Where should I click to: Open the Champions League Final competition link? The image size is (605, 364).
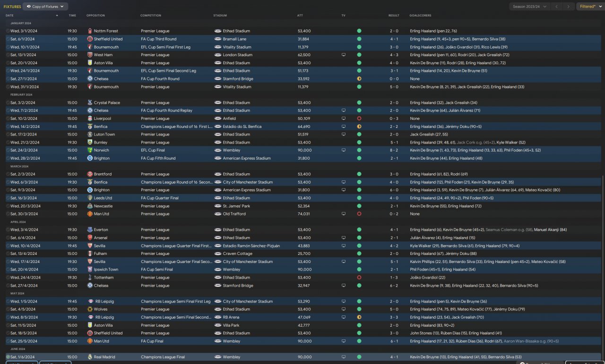coord(164,357)
